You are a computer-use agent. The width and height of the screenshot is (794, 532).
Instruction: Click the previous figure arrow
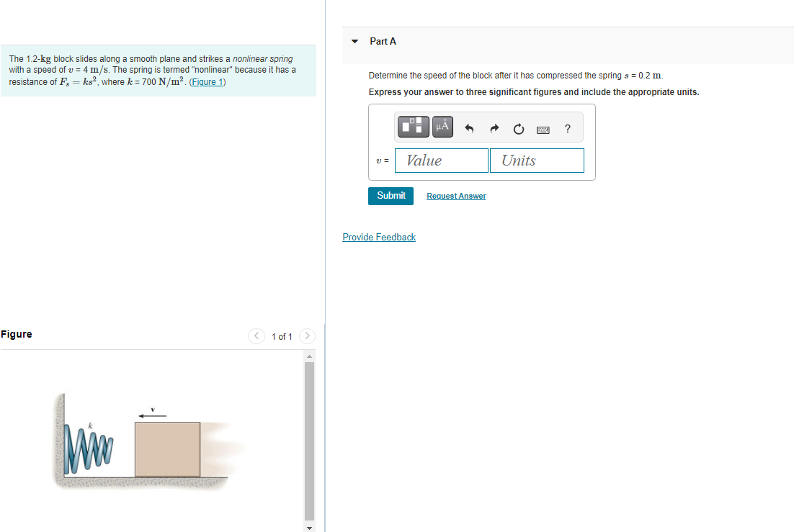click(x=257, y=335)
